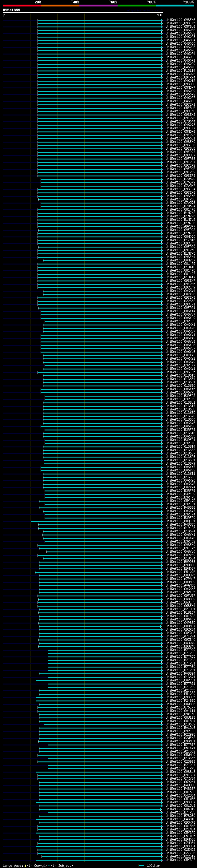Viewport: 197px width, 868px height.
Task: Click the cyan ~100% identity color segment
Action: point(175,6)
